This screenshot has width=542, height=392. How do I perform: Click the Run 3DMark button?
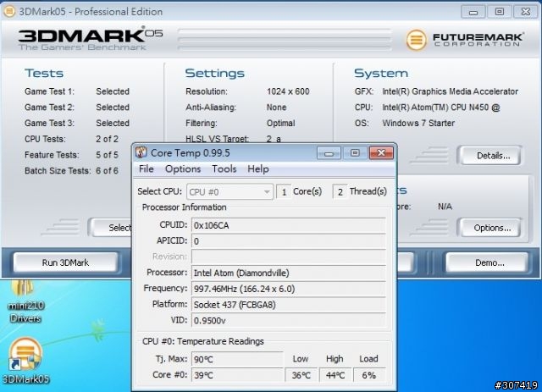coord(65,262)
